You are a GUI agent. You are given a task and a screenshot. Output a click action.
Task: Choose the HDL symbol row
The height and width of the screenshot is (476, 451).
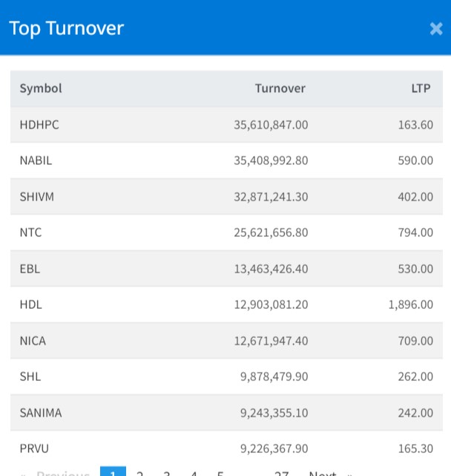coord(30,304)
